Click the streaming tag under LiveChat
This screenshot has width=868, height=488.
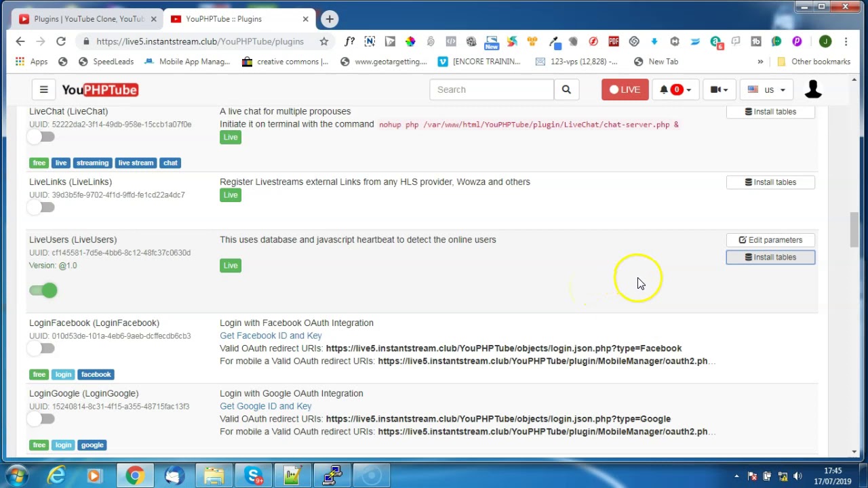coord(92,163)
